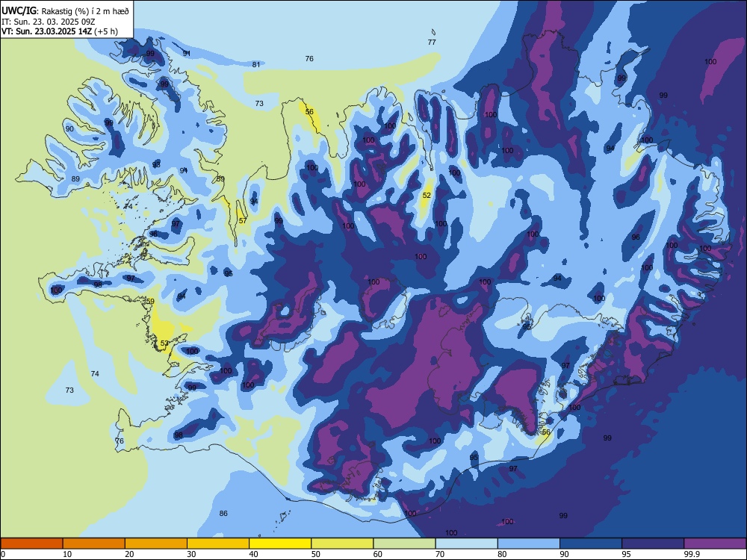The height and width of the screenshot is (560, 747).
Task: Click the humidity value '53' on the map
Action: pyautogui.click(x=164, y=343)
